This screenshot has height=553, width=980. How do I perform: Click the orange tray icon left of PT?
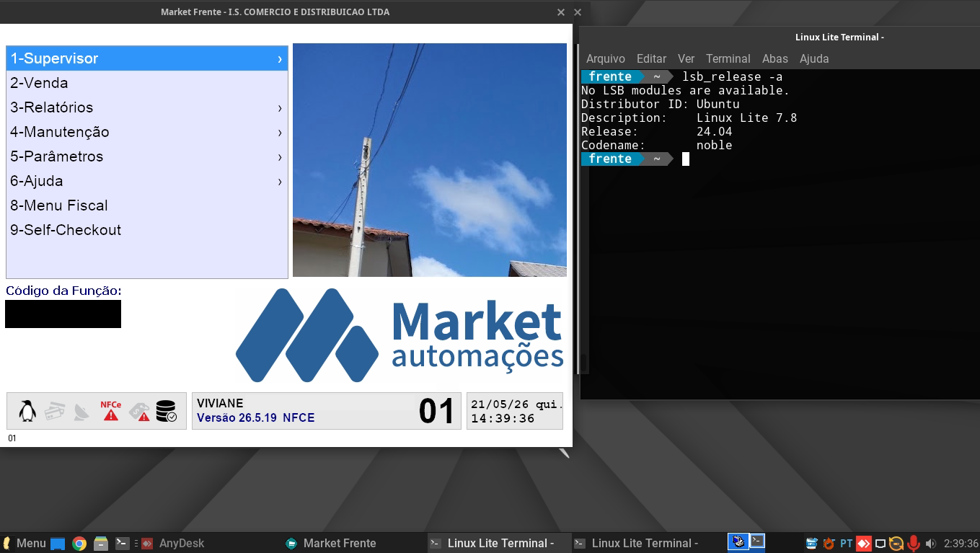click(829, 544)
